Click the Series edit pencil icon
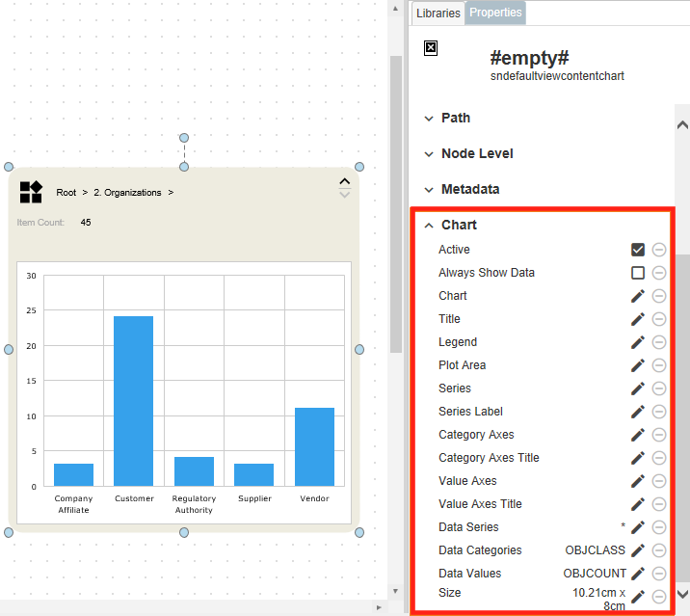This screenshot has width=690, height=616. (637, 388)
